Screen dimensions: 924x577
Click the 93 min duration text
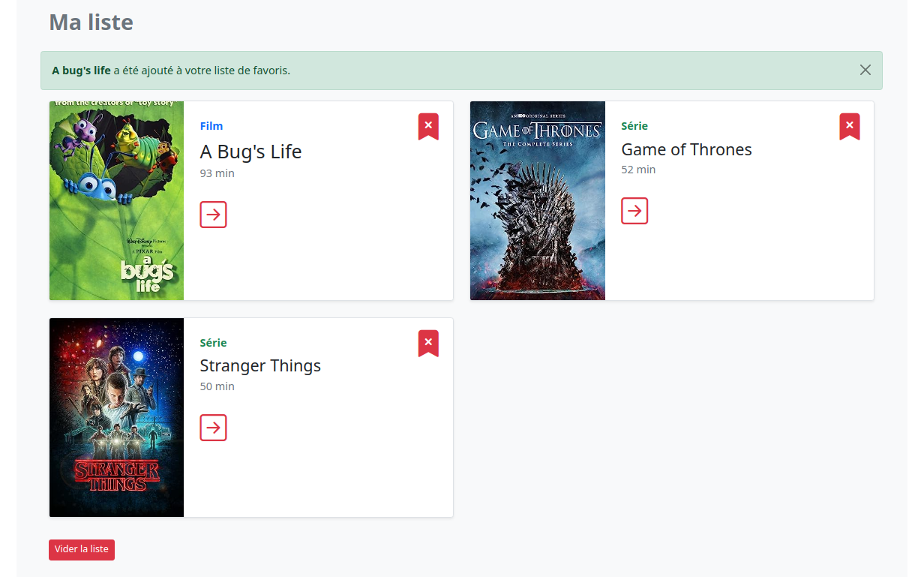point(217,173)
